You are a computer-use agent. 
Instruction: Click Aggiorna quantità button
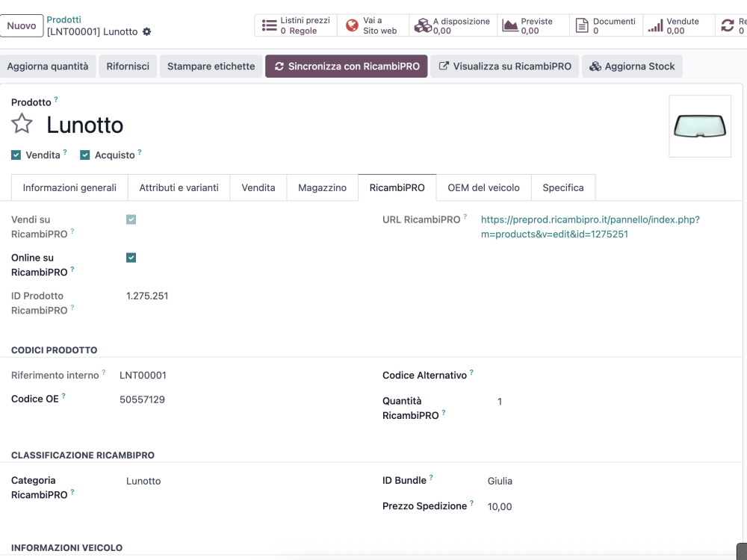point(48,66)
